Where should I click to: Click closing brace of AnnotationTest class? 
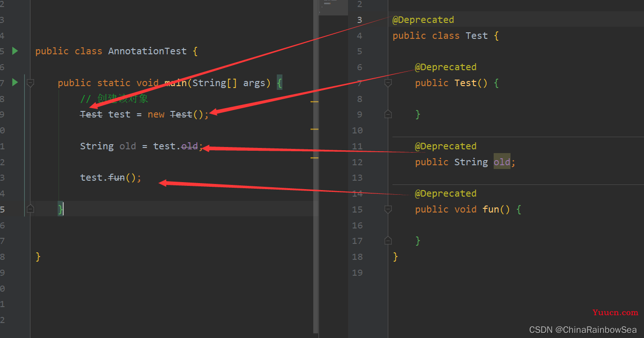point(38,257)
